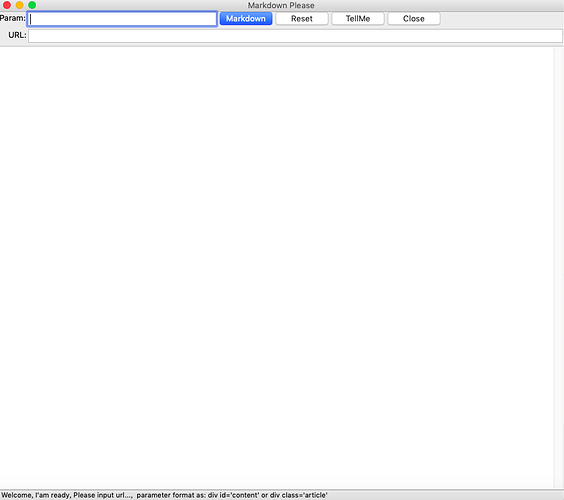Click inside the large empty output text area
The width and height of the screenshot is (564, 500).
pos(277,268)
